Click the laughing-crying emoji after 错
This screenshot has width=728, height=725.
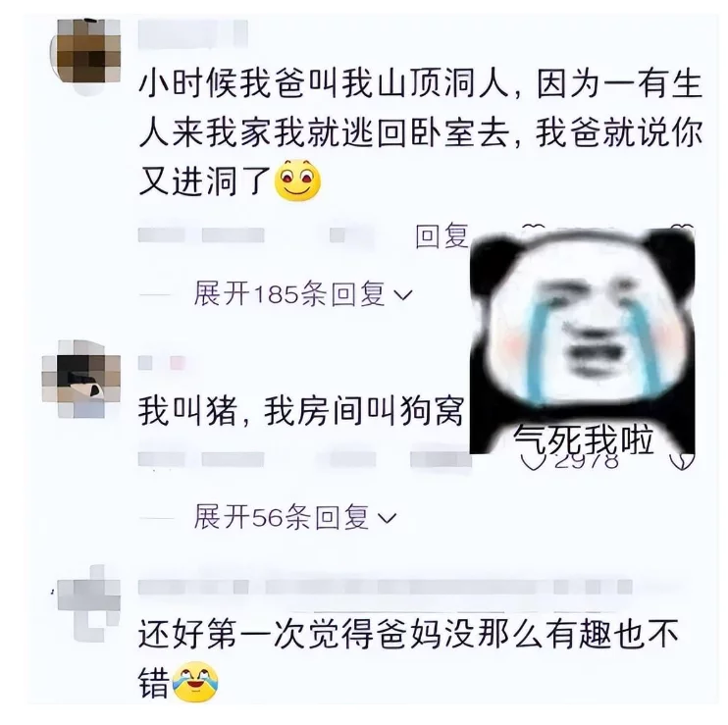point(195,682)
